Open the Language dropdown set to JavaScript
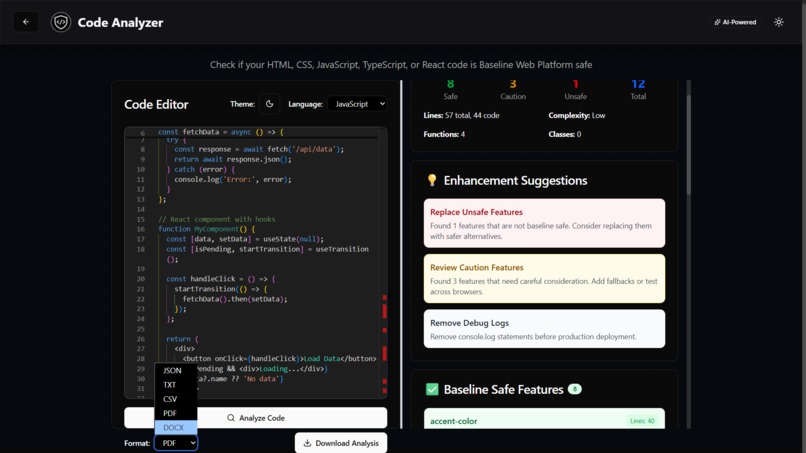This screenshot has height=453, width=806. [357, 104]
